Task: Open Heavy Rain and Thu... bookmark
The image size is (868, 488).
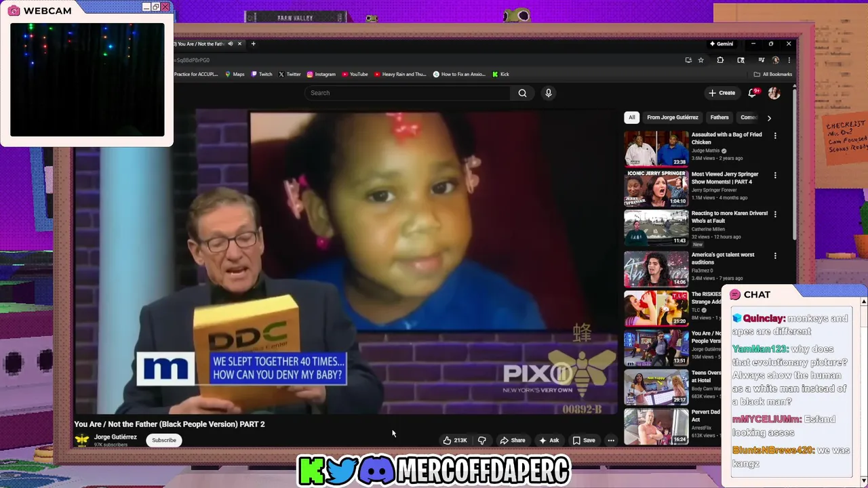Action: tap(400, 75)
